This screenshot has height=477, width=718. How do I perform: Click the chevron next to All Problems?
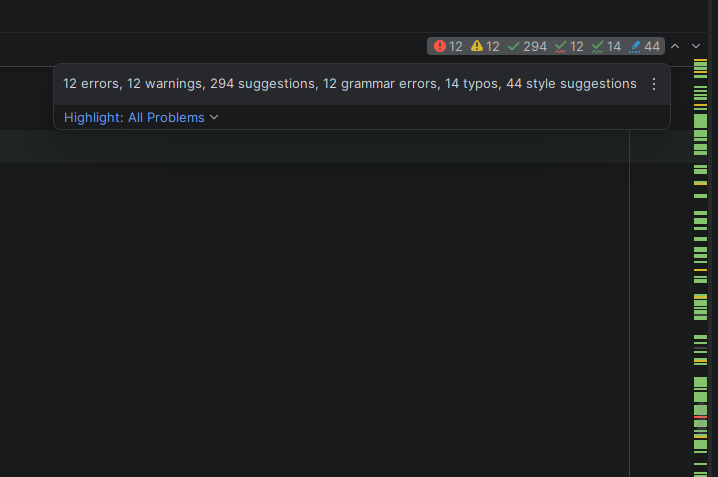(214, 117)
